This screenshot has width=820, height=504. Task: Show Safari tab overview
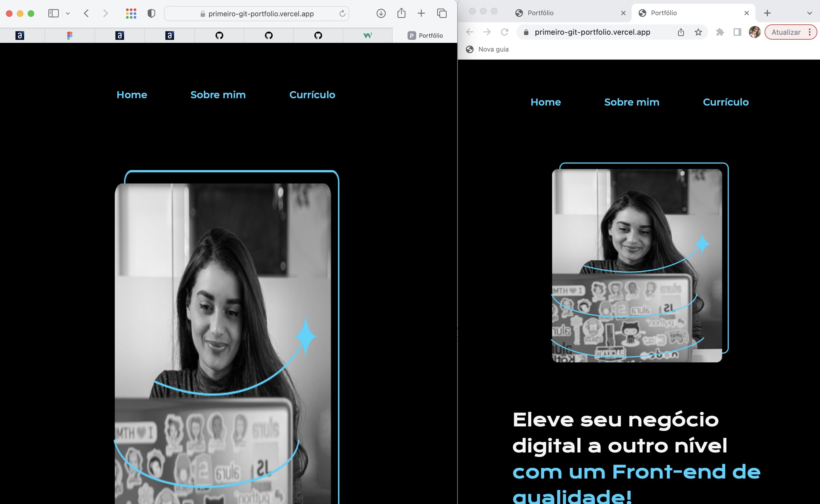442,13
